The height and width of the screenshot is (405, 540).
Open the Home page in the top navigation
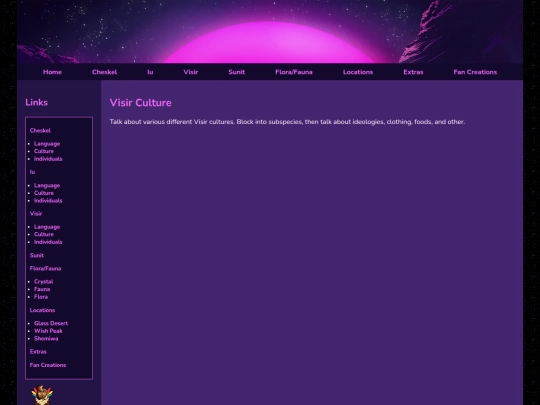pos(52,72)
